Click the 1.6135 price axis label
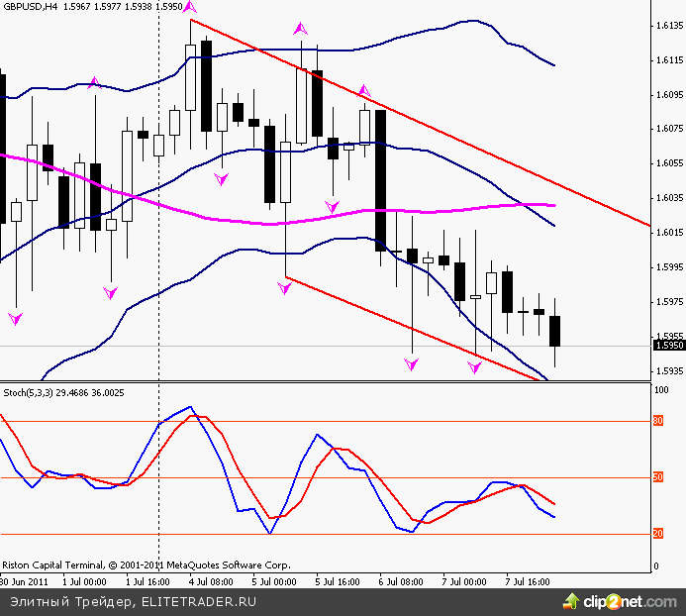The height and width of the screenshot is (616, 686). click(668, 26)
